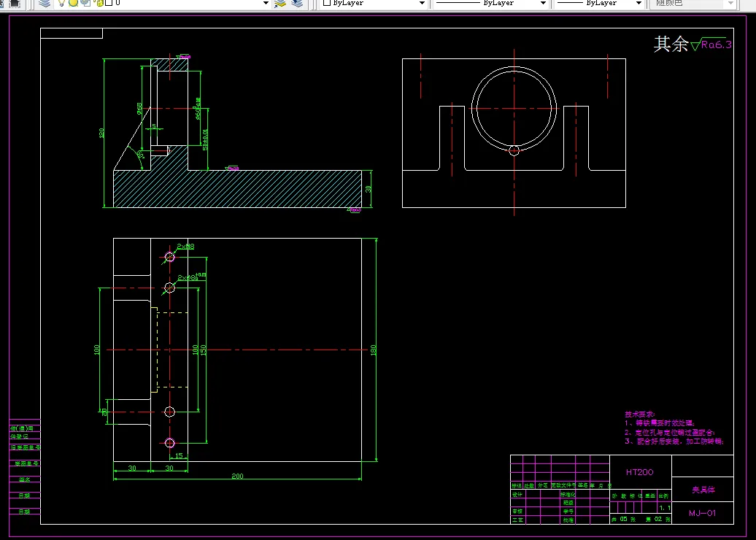Select the 15 dimension text
756x540 pixels.
[179, 455]
